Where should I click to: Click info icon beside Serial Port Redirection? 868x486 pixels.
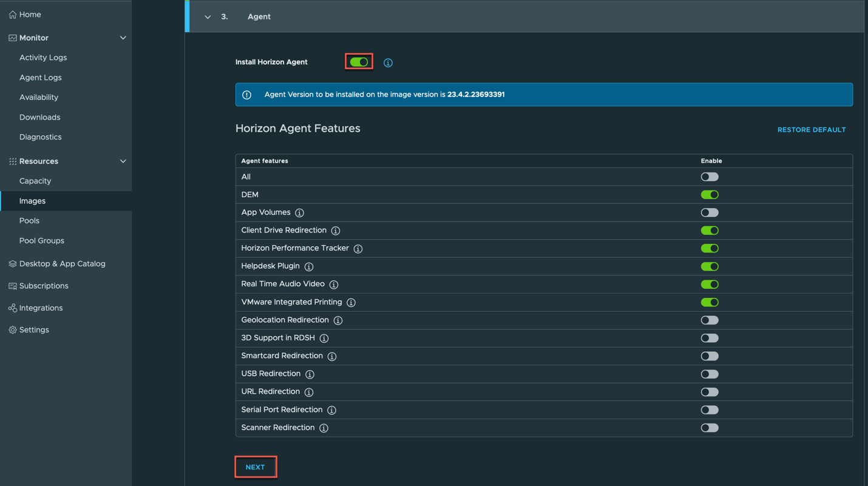pos(331,410)
